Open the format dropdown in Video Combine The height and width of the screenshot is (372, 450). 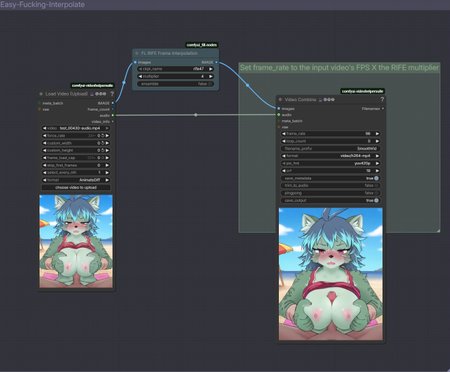click(330, 156)
